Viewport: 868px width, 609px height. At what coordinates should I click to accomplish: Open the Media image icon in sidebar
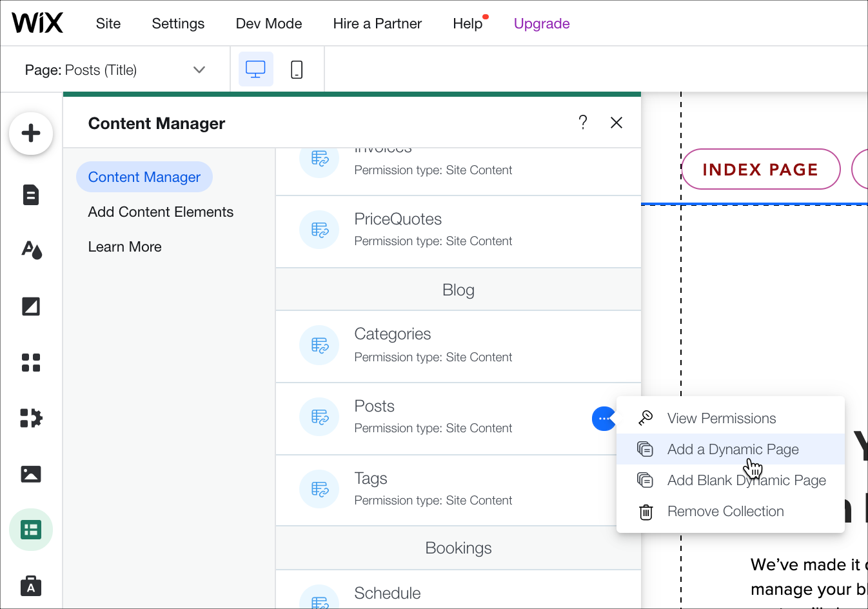point(30,474)
